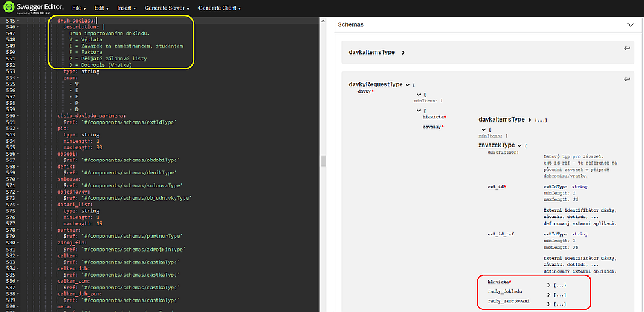Screen dimensions: 644x312
Task: Fold code at line 545 gutter arrow
Action: click(18, 20)
